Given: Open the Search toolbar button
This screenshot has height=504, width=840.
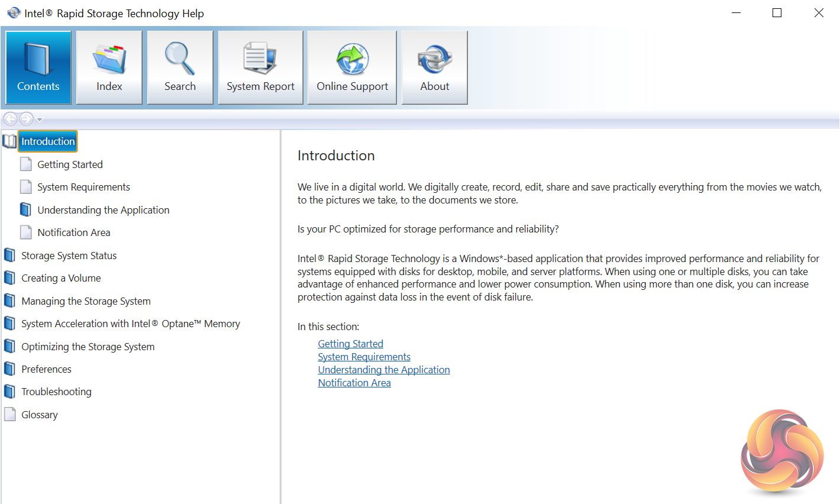Looking at the screenshot, I should click(180, 67).
